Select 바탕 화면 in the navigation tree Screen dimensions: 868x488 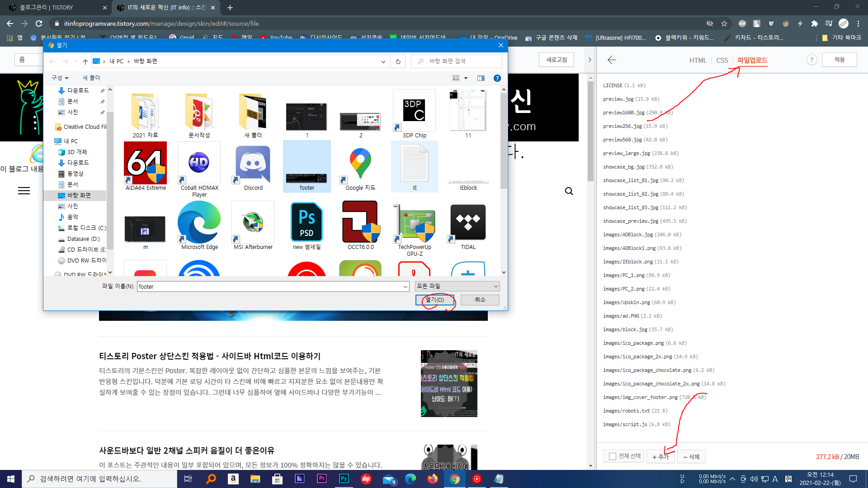tap(79, 195)
